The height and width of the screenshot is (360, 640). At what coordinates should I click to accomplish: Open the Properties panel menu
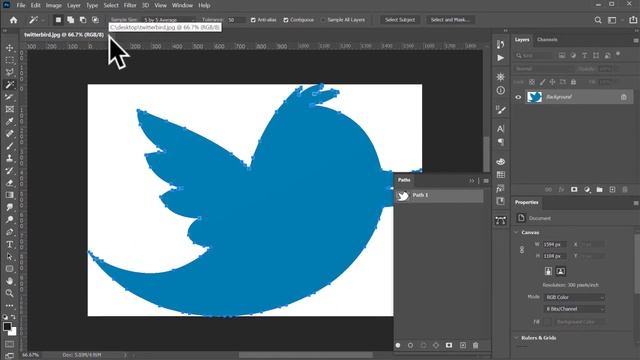[636, 203]
